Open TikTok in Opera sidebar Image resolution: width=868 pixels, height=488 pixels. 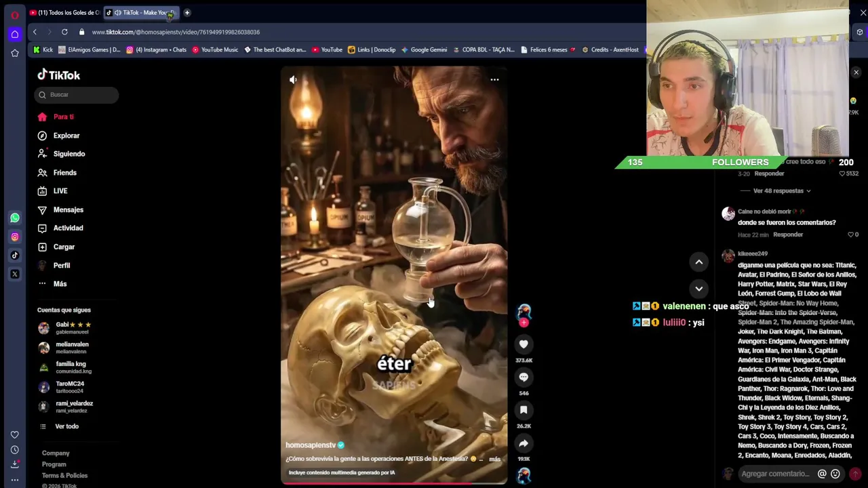coord(15,256)
